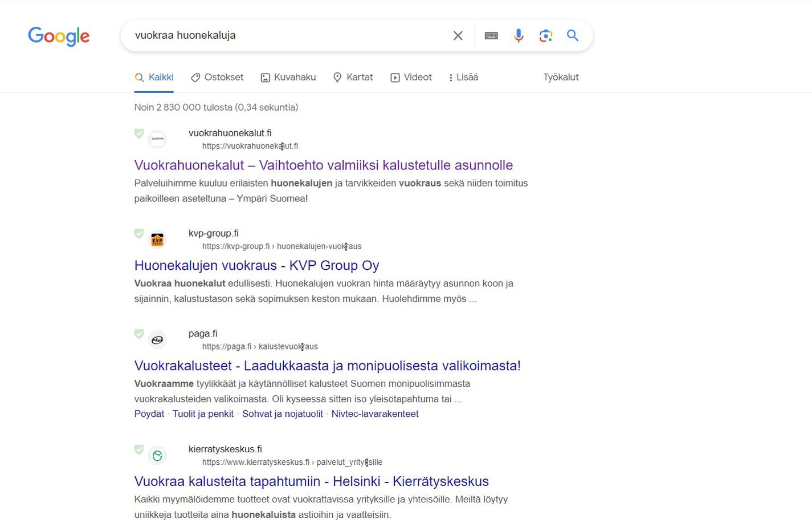Open the Kartat maps tab
Viewport: 812px width, 527px height.
353,78
